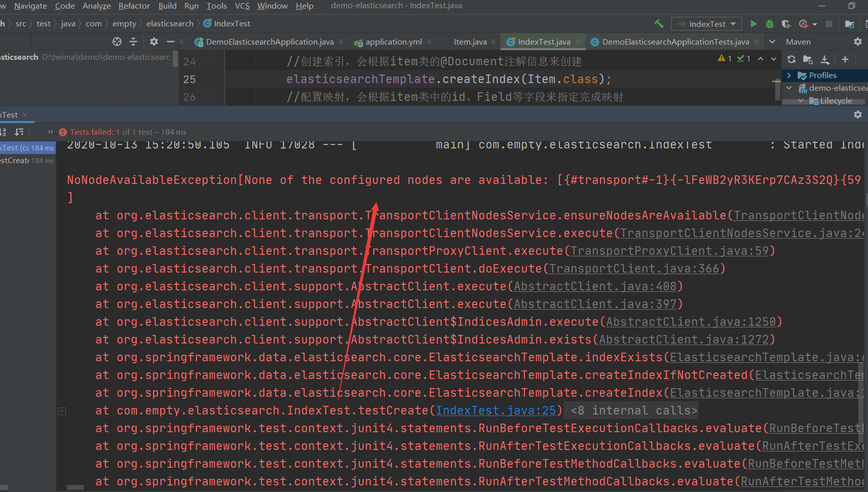Screen dimensions: 868x492
Task: Click the locate-in-project target icon
Action: pos(117,42)
